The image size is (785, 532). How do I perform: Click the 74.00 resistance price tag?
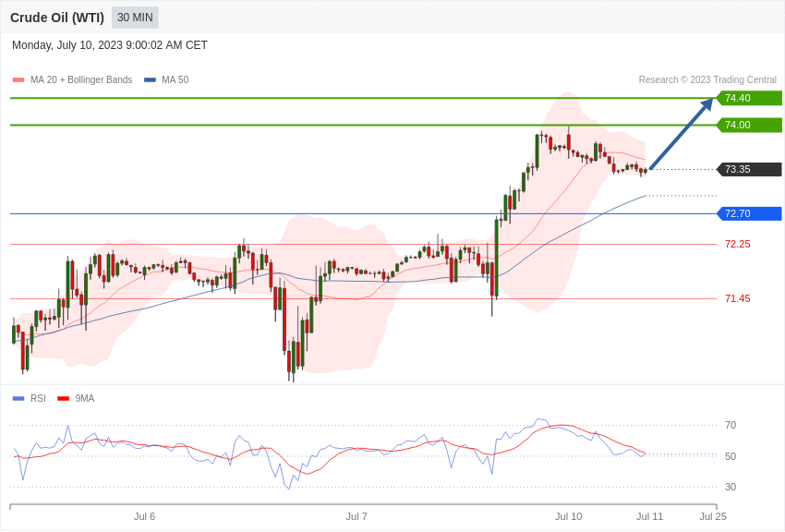pyautogui.click(x=750, y=125)
